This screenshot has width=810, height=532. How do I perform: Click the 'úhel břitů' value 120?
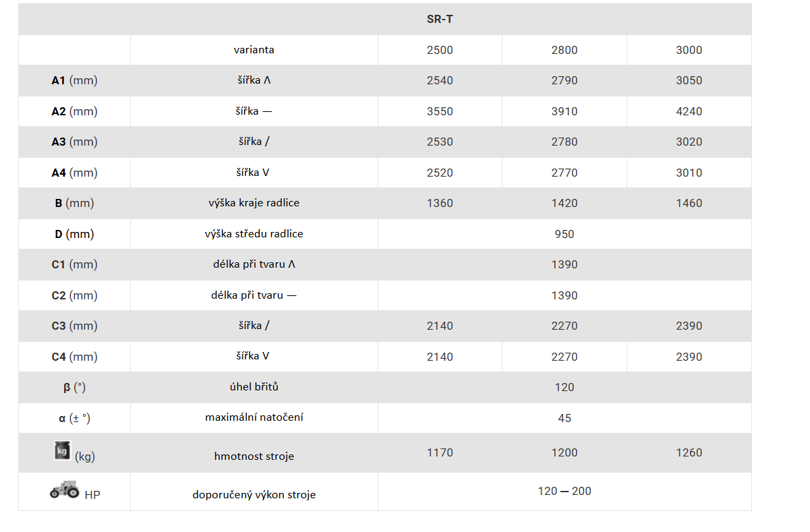(565, 387)
